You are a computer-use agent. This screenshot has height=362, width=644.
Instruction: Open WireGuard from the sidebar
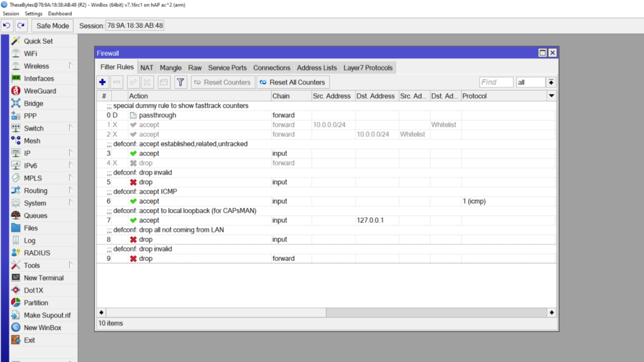(40, 91)
